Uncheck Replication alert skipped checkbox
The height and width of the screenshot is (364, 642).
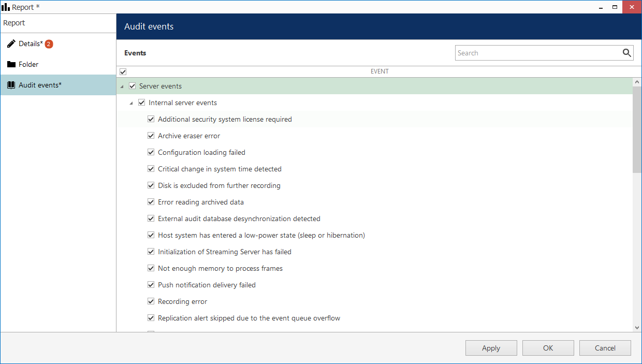pyautogui.click(x=151, y=318)
